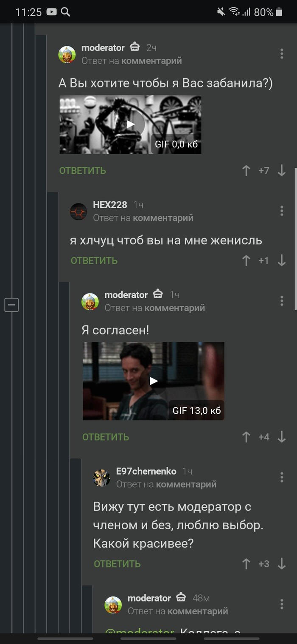Tap E97chernenko's avatar picture
The width and height of the screenshot is (297, 644).
tap(101, 478)
